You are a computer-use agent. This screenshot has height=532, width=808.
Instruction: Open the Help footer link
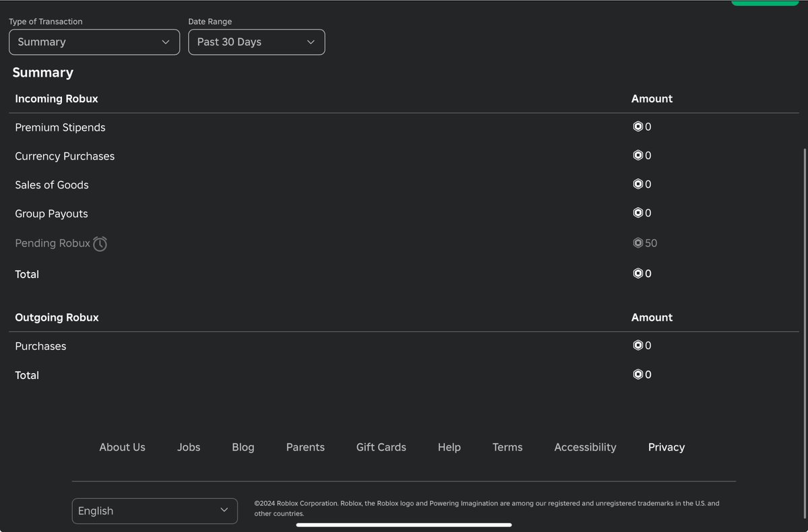tap(449, 448)
